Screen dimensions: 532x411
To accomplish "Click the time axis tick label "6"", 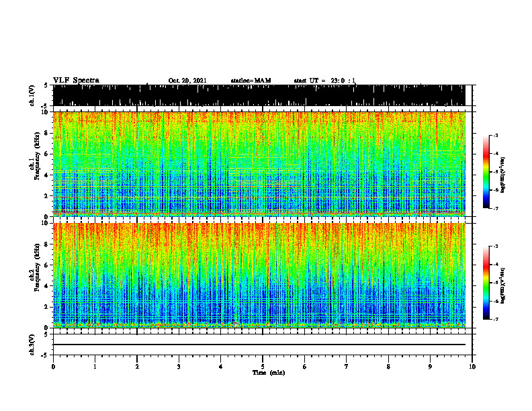I will (x=305, y=367).
